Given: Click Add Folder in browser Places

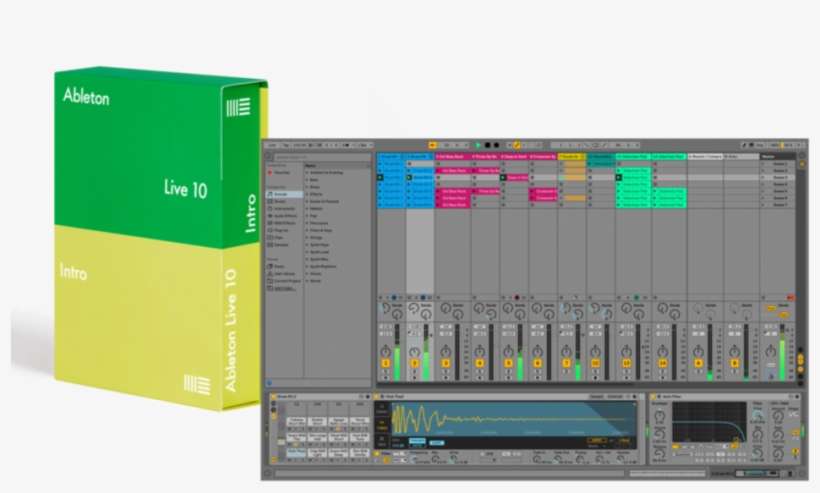Looking at the screenshot, I should point(284,289).
